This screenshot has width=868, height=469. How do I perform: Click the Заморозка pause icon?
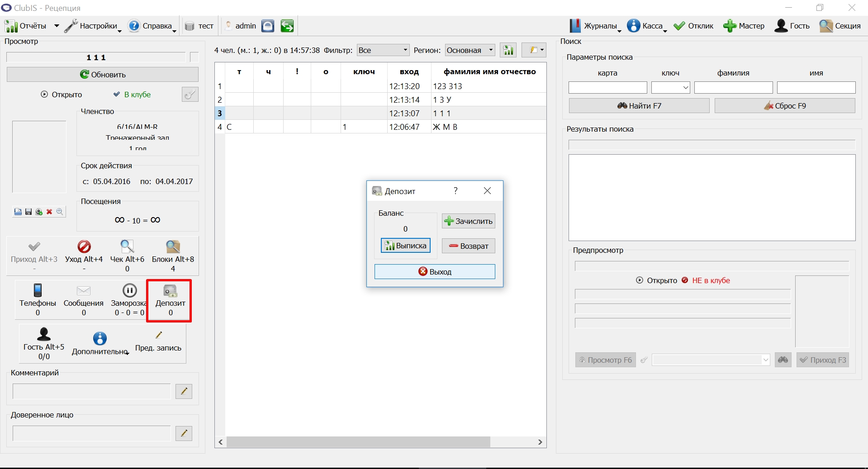129,290
